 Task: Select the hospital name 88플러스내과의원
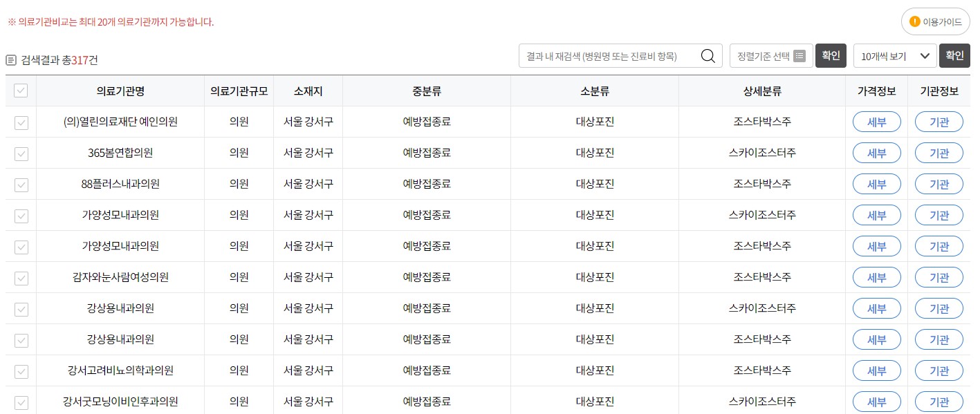tap(120, 185)
